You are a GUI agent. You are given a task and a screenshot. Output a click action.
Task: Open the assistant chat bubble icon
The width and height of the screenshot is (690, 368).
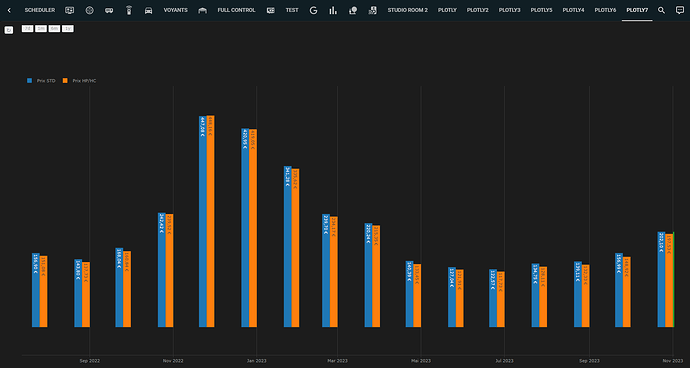pos(680,10)
